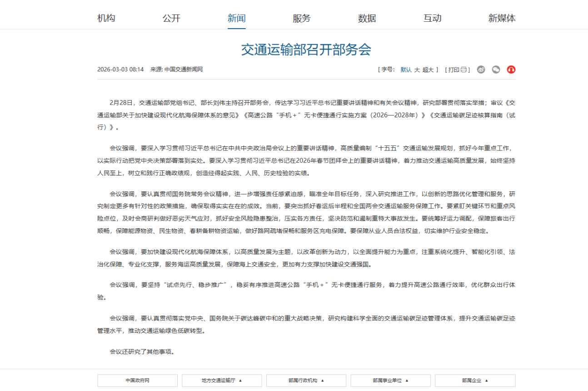Open the 互动 menu
The image size is (588, 391).
[x=433, y=18]
